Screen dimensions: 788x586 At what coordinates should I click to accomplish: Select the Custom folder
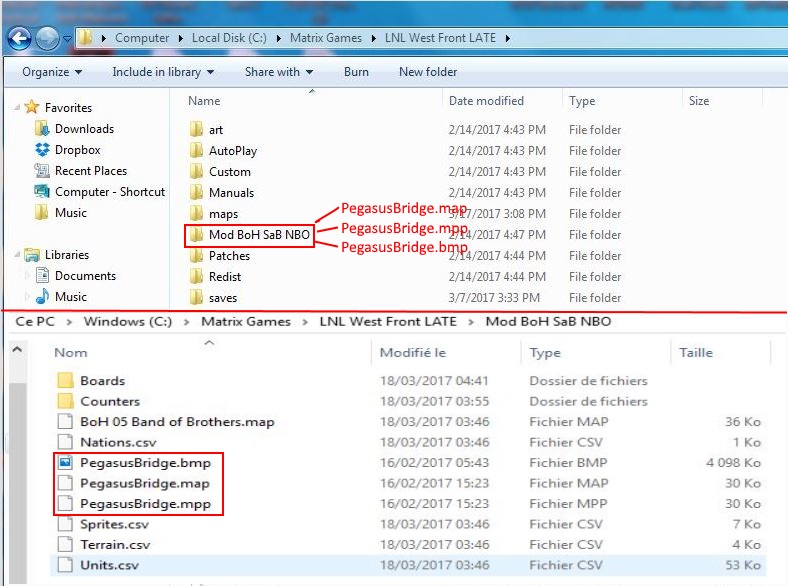(230, 172)
